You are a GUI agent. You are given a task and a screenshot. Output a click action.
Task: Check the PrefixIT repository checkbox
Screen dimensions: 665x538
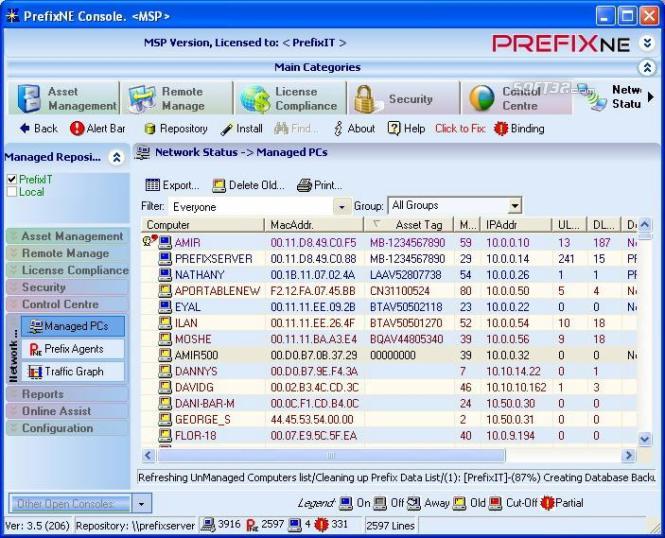pyautogui.click(x=12, y=179)
